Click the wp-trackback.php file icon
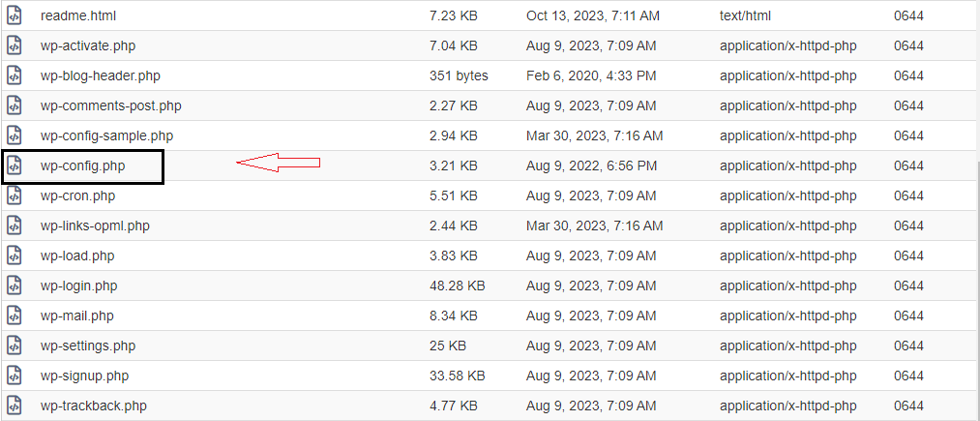The image size is (980, 421). click(14, 406)
